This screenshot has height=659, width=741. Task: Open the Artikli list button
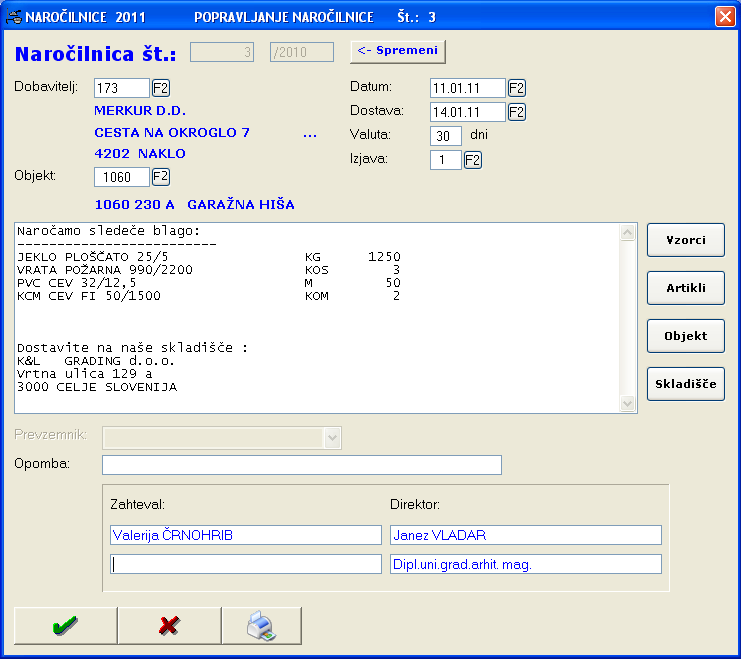point(686,288)
